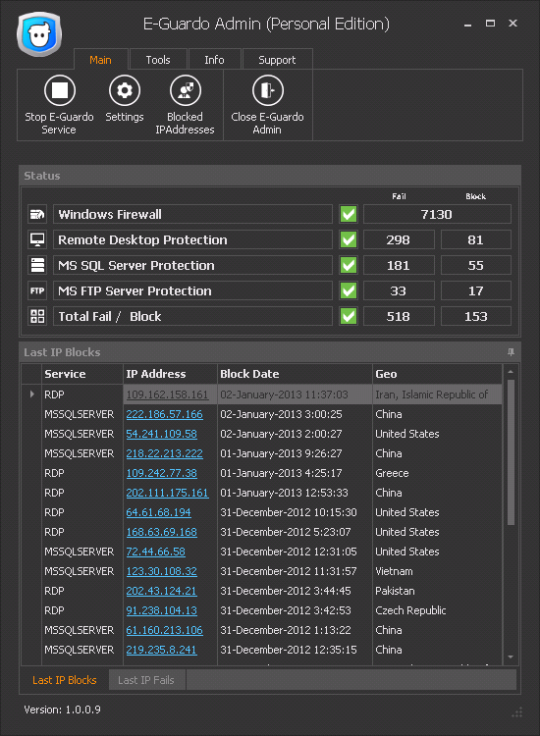
Task: Open the Info tab
Action: click(214, 60)
